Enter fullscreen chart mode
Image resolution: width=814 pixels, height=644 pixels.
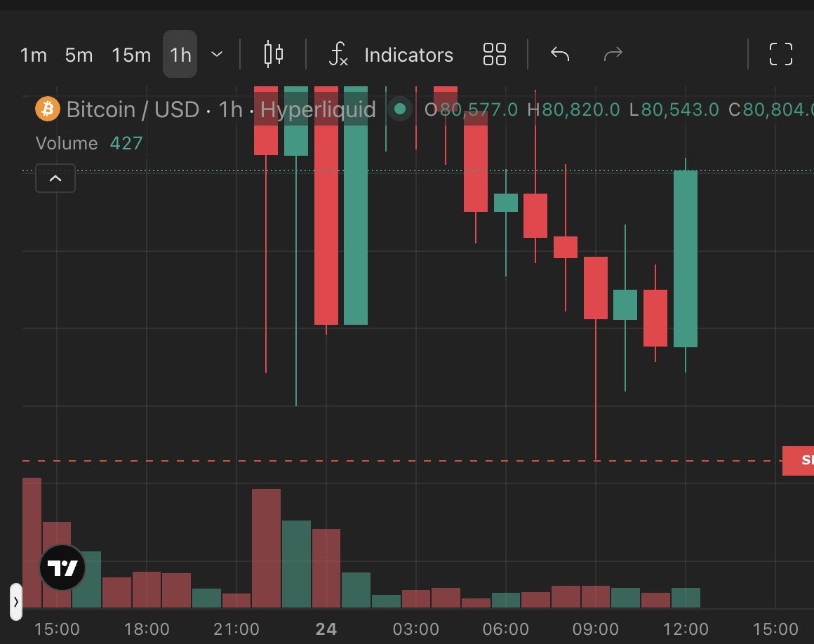781,54
